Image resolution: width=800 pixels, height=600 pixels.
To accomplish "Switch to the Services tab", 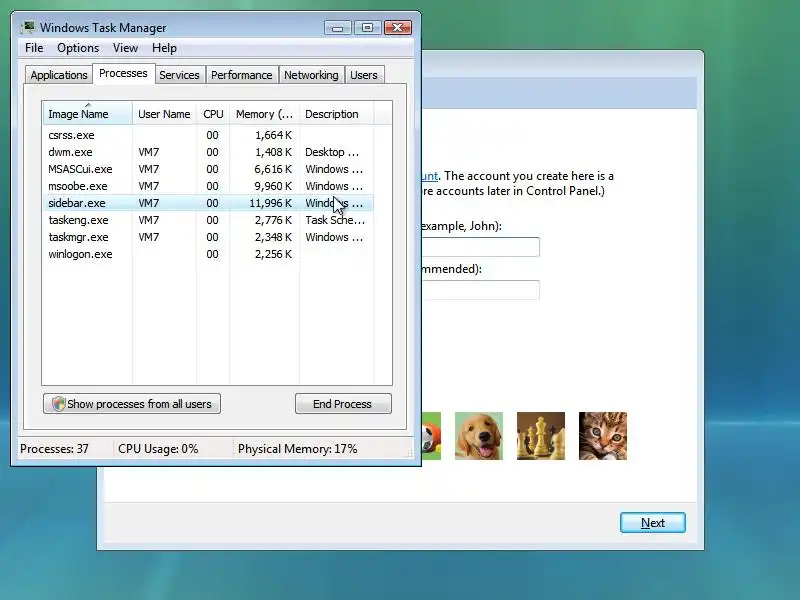I will (179, 75).
